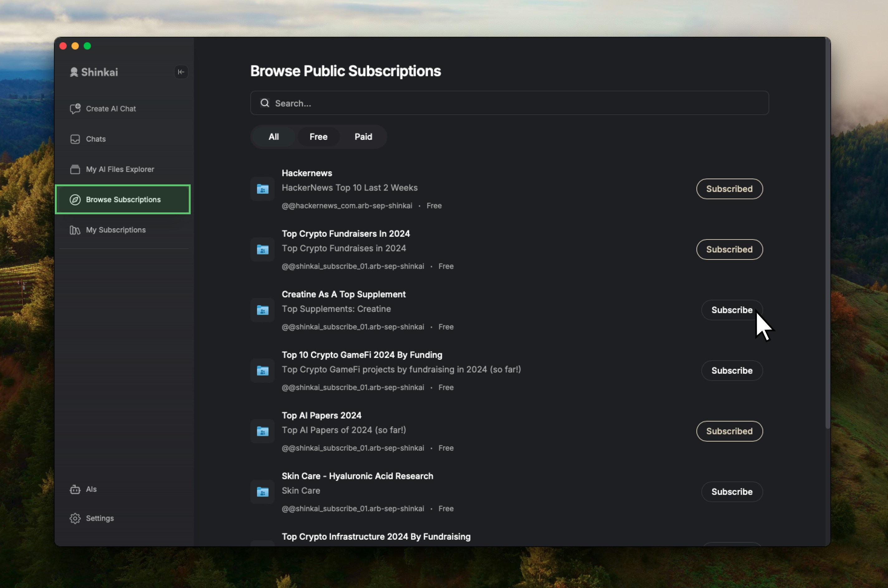Collapse the Shinkai sidebar with arrow icon

(x=181, y=72)
